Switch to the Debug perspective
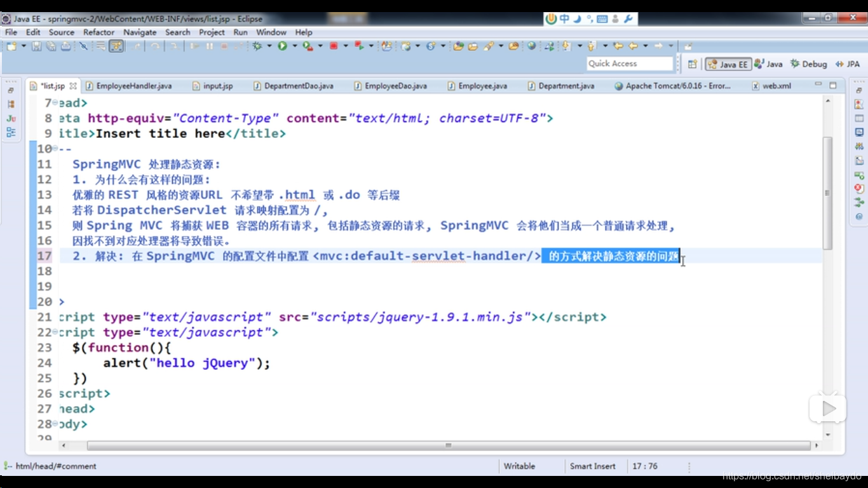Screen dimensions: 868x488 808,64
